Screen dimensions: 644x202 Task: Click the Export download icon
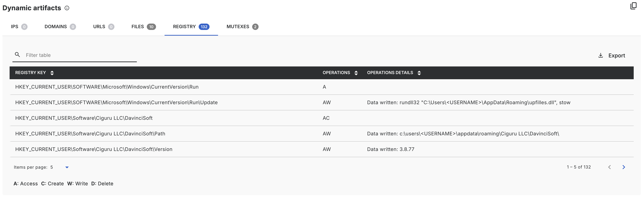coord(600,55)
